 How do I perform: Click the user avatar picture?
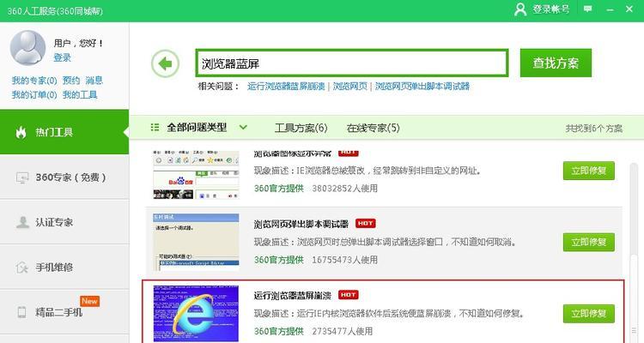tap(28, 48)
